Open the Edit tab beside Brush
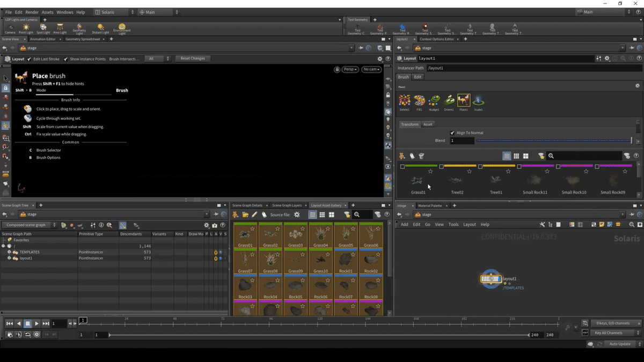The width and height of the screenshot is (644, 362). [418, 77]
